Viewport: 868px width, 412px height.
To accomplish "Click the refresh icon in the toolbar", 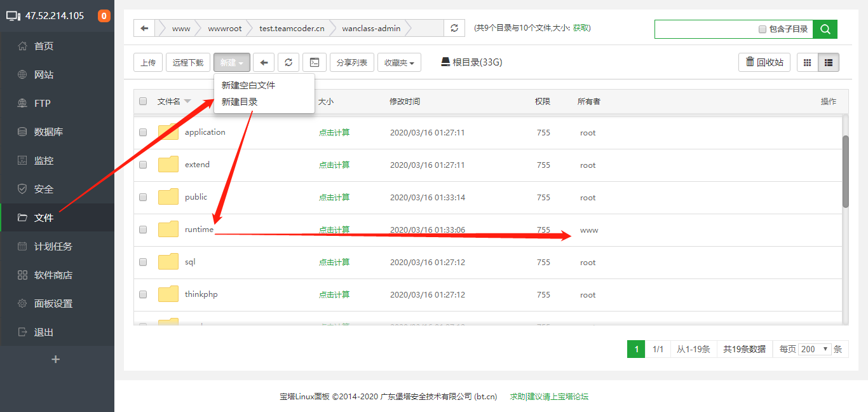I will 288,62.
